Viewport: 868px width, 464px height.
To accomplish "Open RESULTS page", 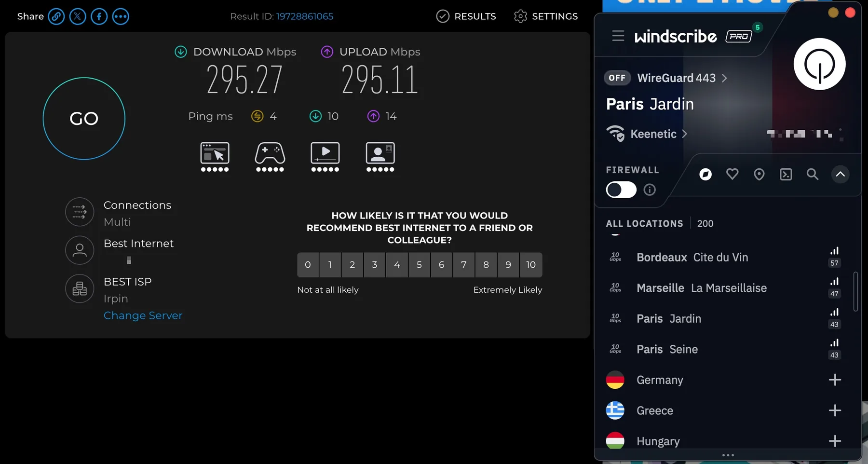I will point(466,16).
